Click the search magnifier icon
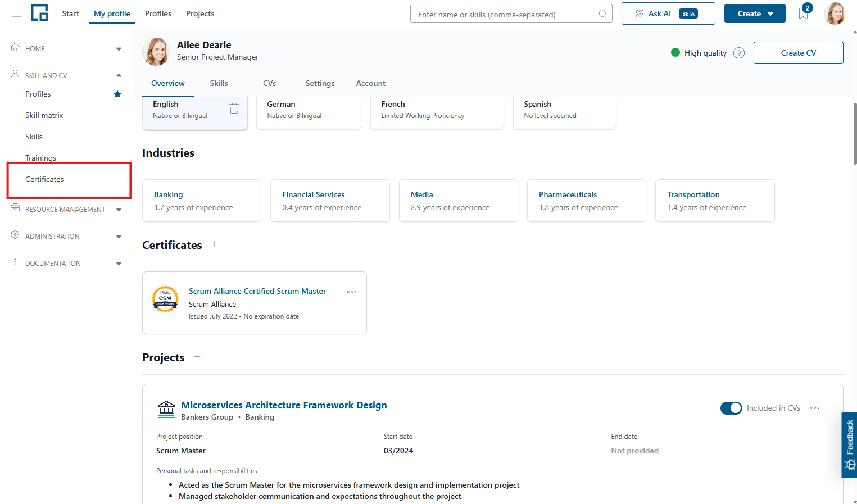This screenshot has height=504, width=857. tap(603, 14)
